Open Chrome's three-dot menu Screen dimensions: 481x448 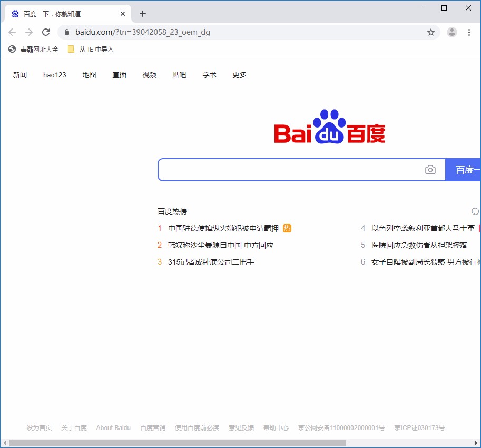(469, 32)
